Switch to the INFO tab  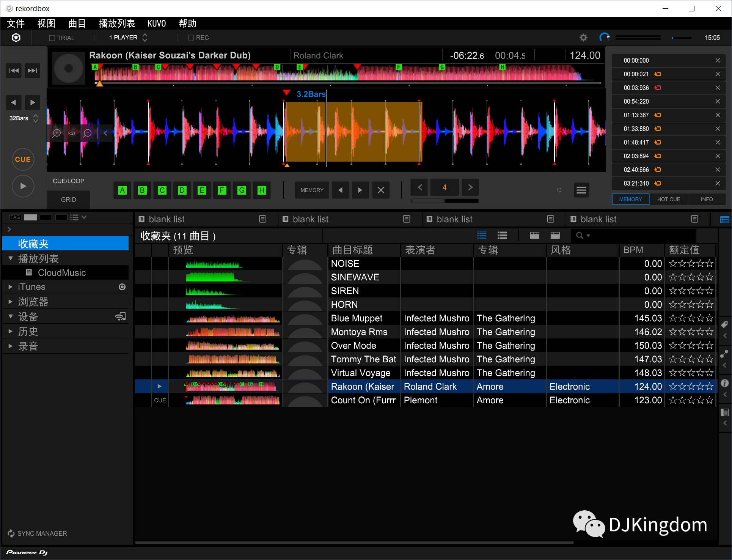707,199
